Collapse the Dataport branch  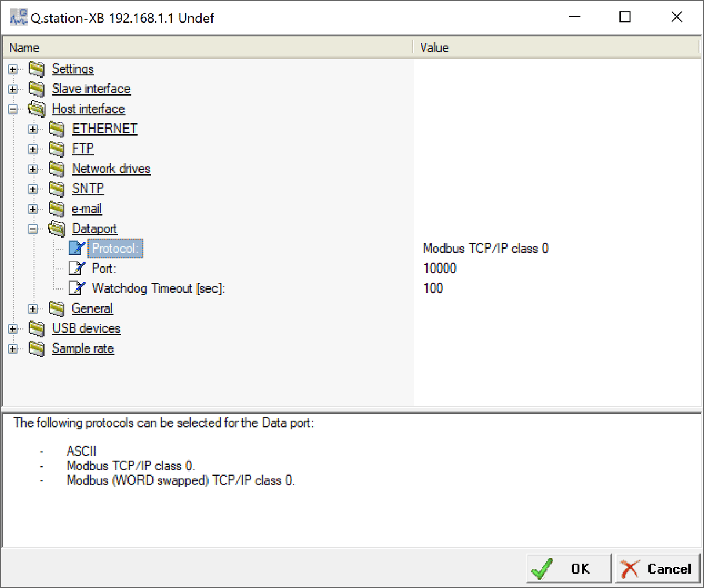[x=33, y=228]
